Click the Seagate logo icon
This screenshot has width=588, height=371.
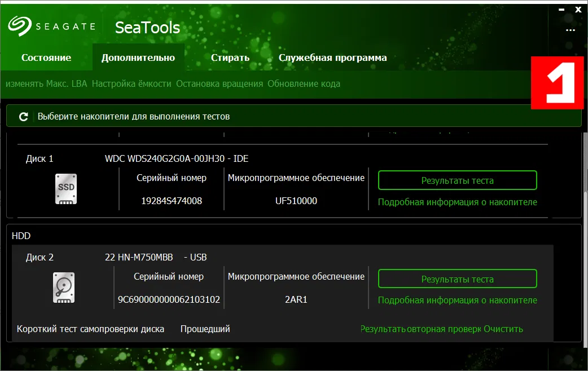[19, 25]
